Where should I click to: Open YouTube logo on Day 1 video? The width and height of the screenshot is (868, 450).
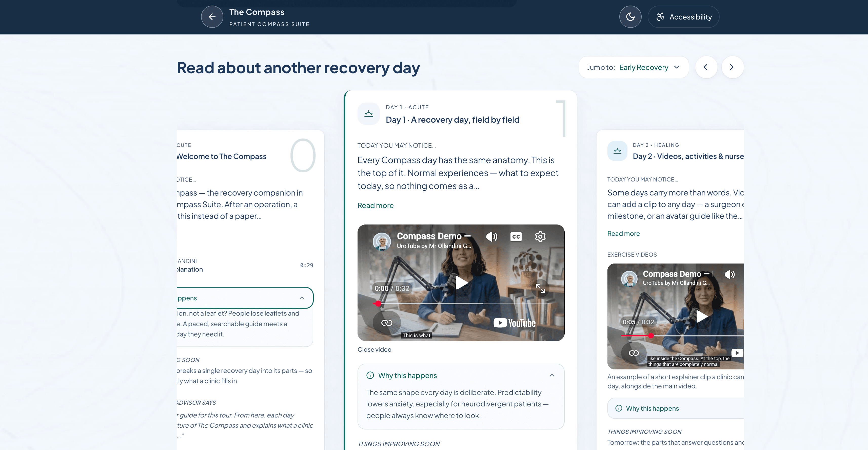pyautogui.click(x=515, y=323)
